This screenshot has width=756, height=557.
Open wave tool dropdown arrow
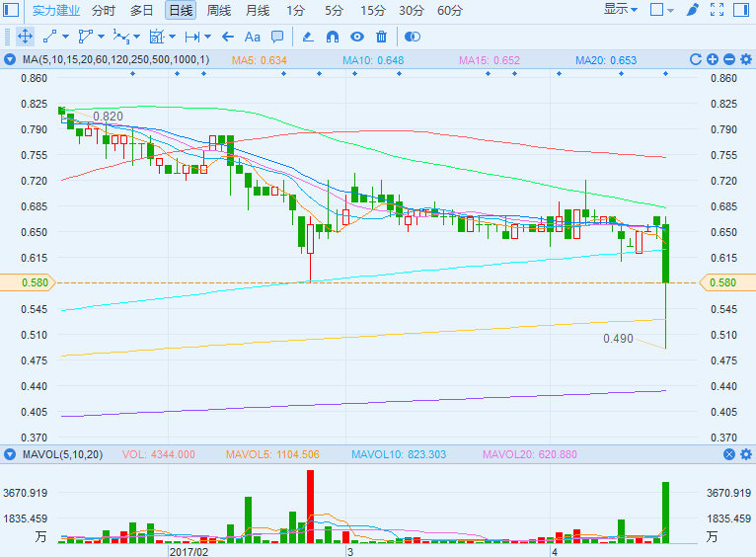click(x=136, y=37)
